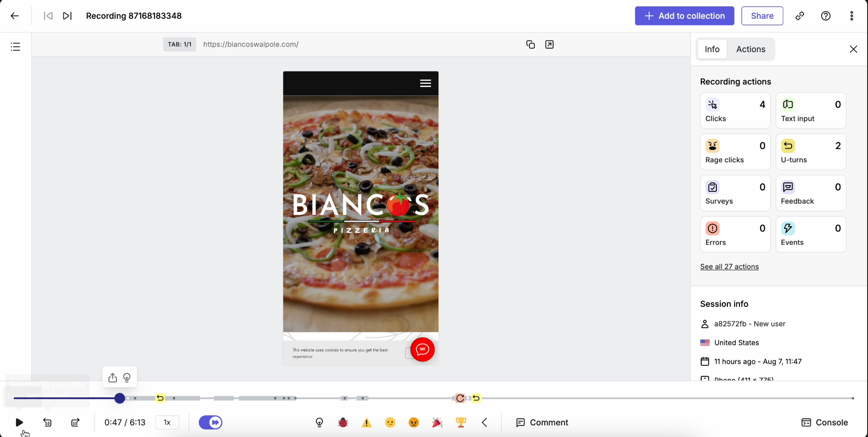The height and width of the screenshot is (437, 868).
Task: Add a ladybug bug reaction
Action: 343,422
